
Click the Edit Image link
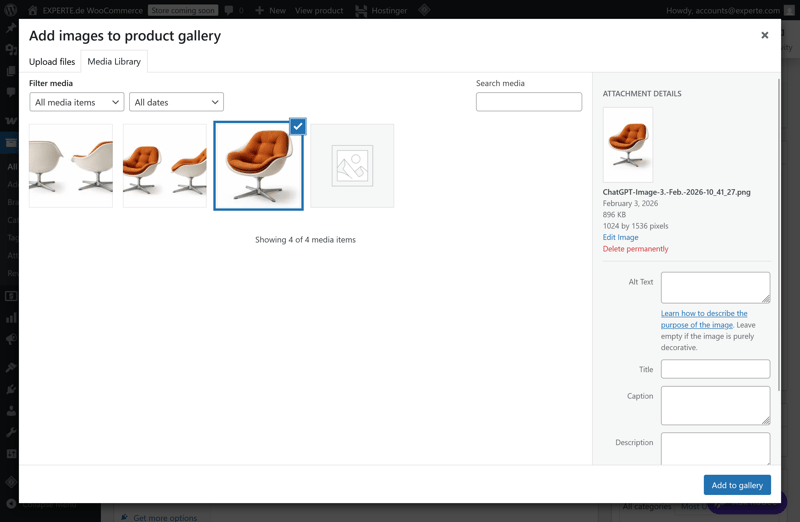pyautogui.click(x=620, y=237)
